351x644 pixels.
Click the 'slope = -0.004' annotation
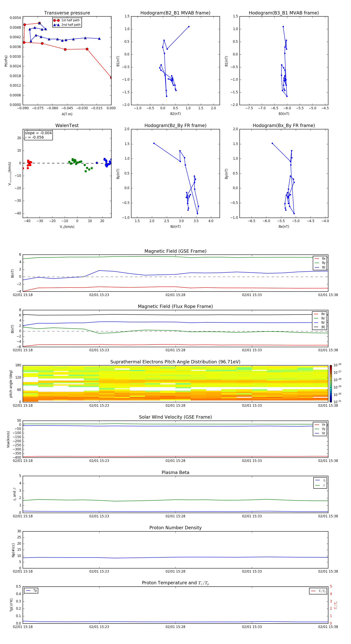click(x=38, y=133)
